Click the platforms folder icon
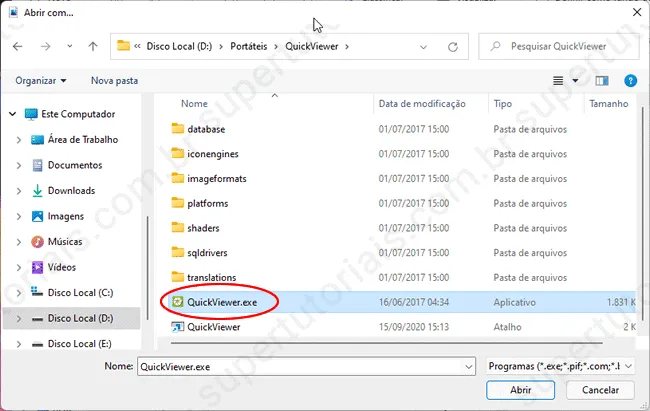The height and width of the screenshot is (411, 650). click(177, 203)
